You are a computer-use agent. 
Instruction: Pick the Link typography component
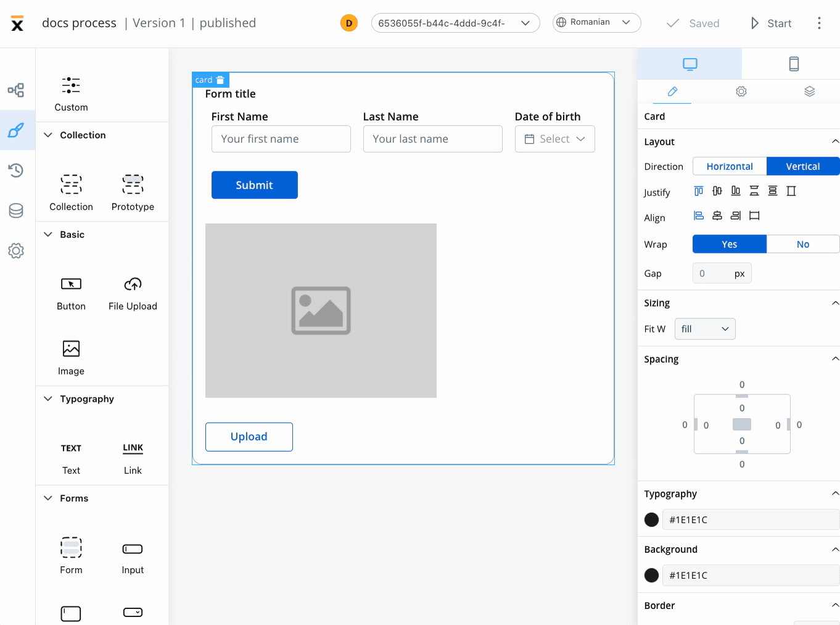pos(133,448)
